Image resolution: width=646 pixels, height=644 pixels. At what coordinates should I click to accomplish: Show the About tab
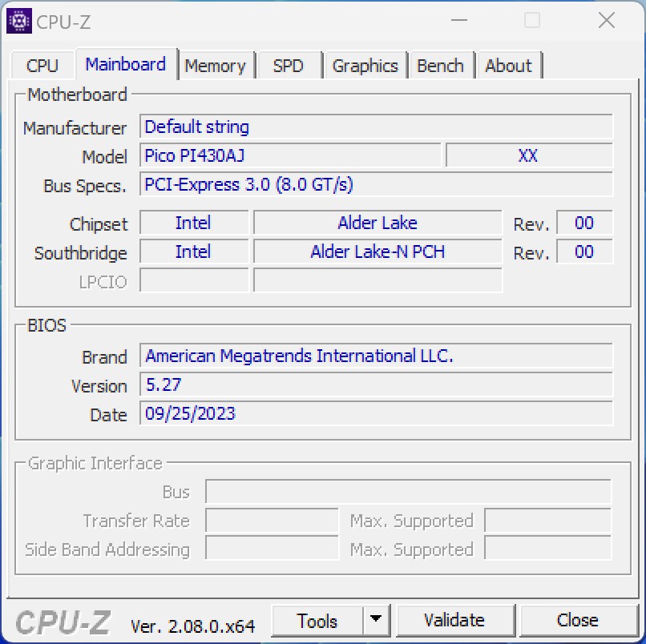coord(508,66)
